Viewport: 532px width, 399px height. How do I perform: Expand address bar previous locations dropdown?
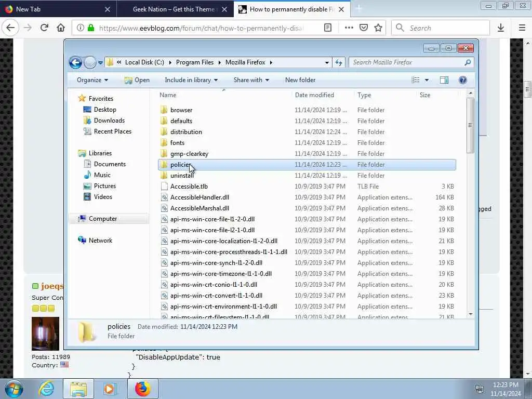(327, 62)
